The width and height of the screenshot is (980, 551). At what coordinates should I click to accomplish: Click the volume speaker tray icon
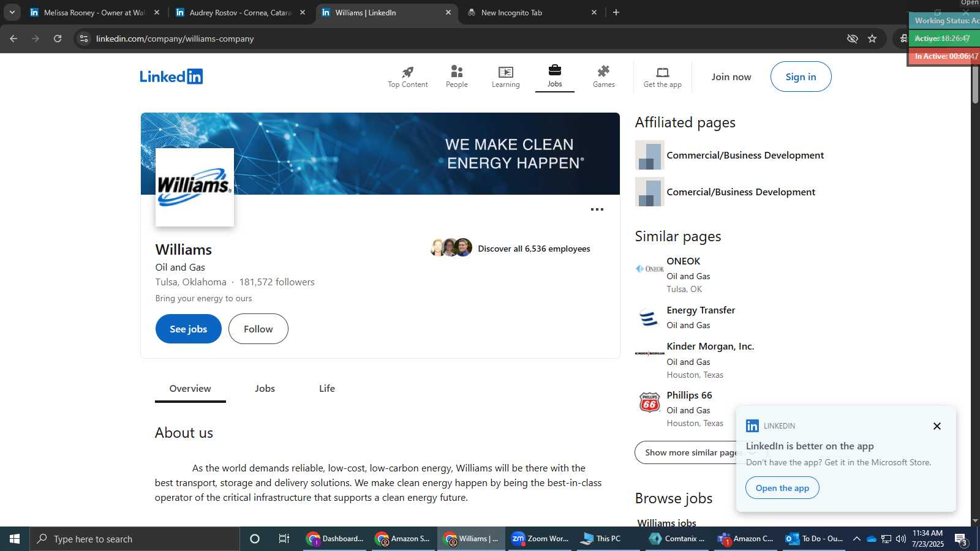pyautogui.click(x=900, y=539)
